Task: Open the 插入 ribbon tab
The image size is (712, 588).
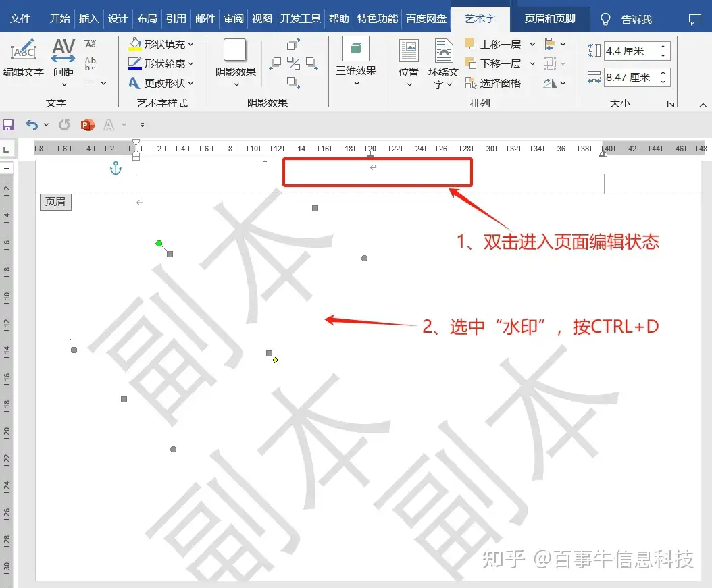Action: (x=88, y=19)
